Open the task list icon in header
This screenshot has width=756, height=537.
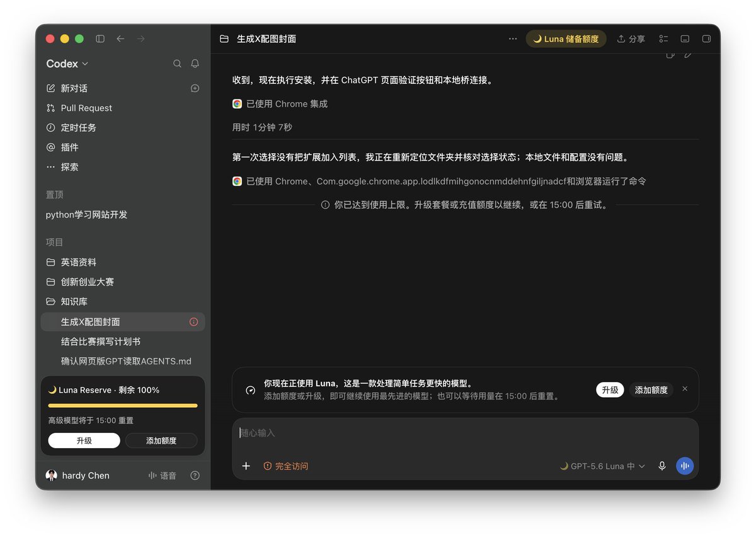[663, 39]
